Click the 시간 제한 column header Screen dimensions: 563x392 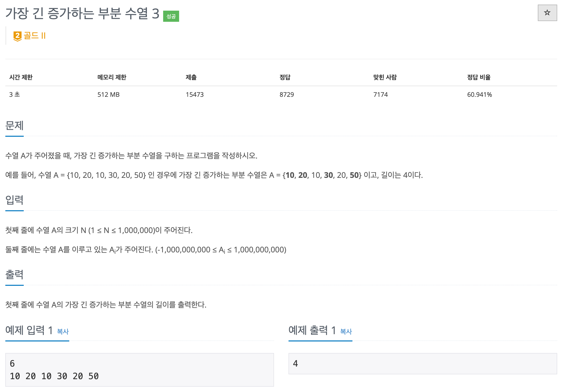[x=21, y=77]
